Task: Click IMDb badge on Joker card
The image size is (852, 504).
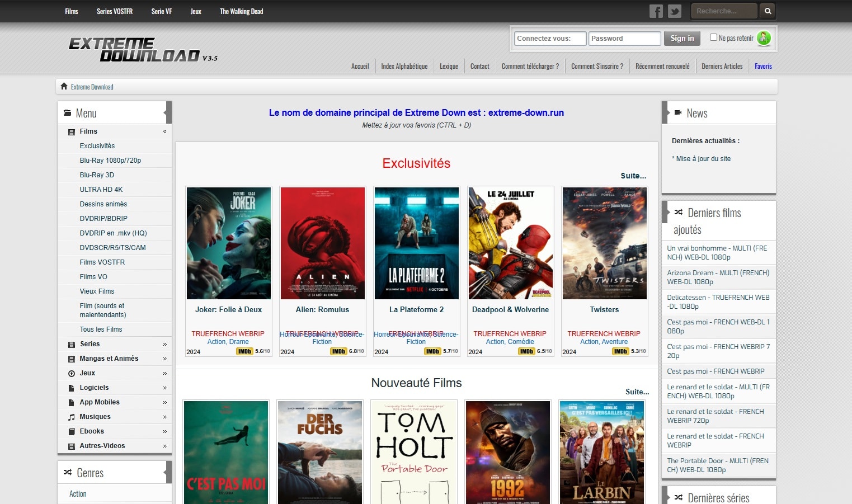Action: click(244, 351)
